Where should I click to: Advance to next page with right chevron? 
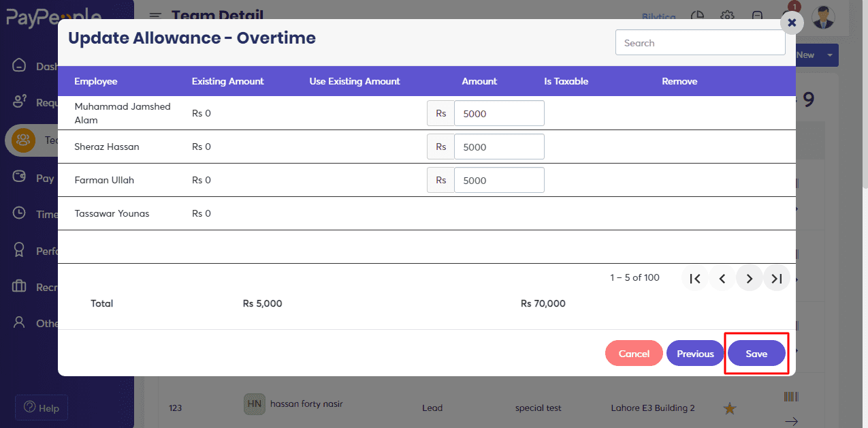coord(749,278)
